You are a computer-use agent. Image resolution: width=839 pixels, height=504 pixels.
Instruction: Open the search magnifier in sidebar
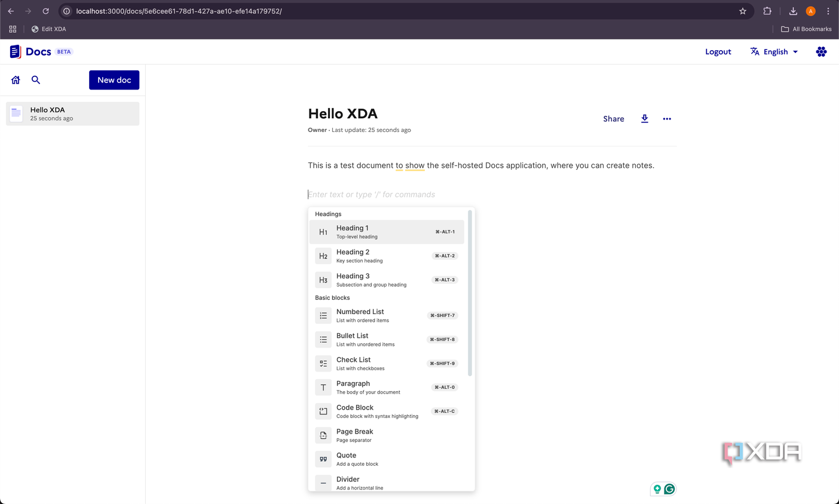tap(36, 80)
